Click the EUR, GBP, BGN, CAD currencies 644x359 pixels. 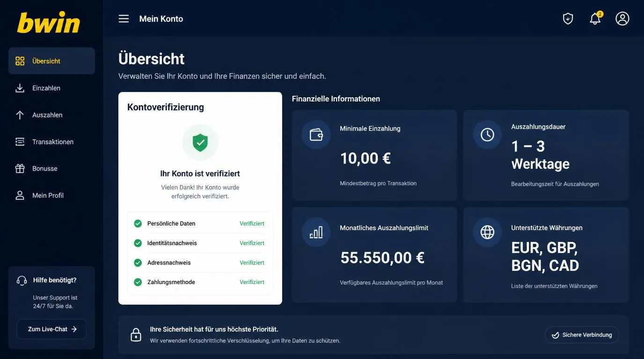click(545, 256)
